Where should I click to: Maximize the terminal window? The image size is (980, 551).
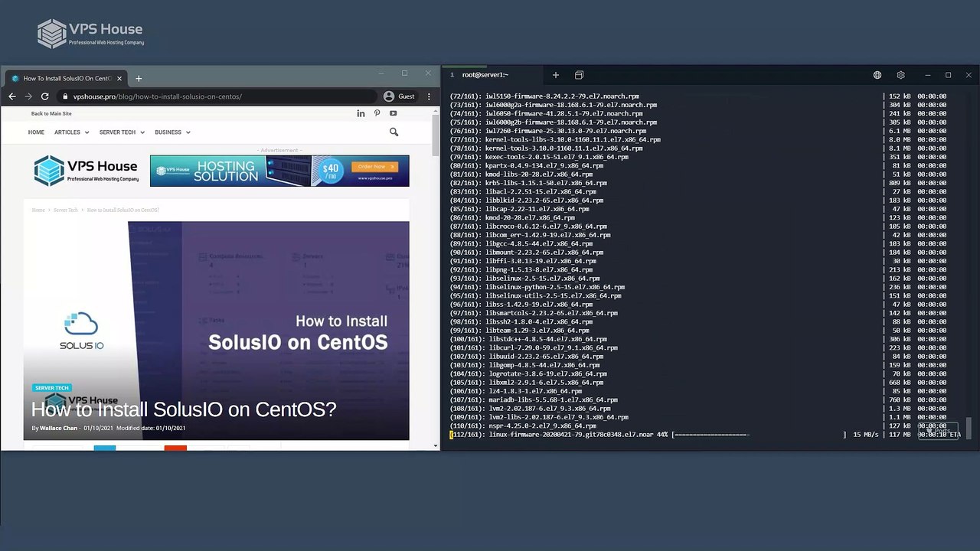(948, 75)
